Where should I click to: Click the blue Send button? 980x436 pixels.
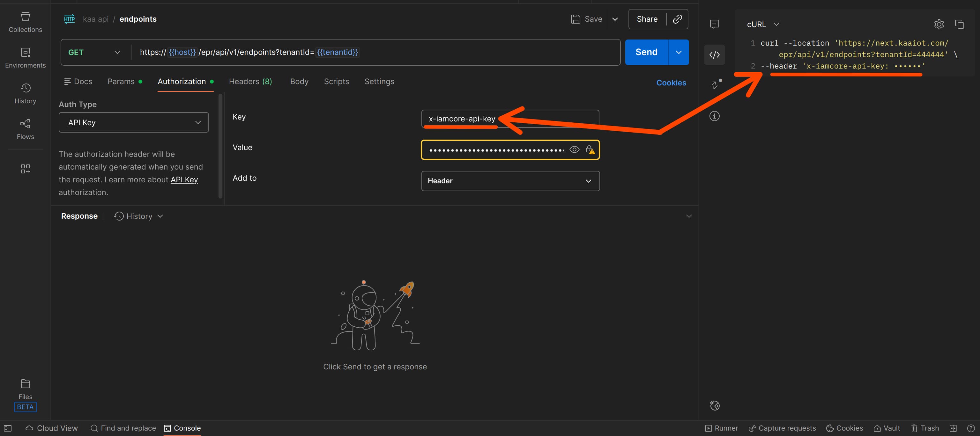[x=646, y=52]
